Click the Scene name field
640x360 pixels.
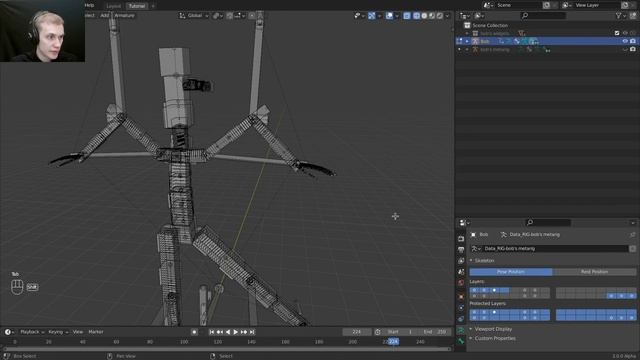518,5
